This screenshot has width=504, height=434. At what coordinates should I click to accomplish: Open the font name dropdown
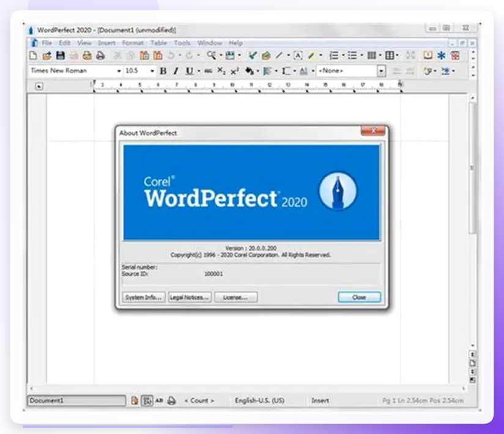[x=119, y=71]
